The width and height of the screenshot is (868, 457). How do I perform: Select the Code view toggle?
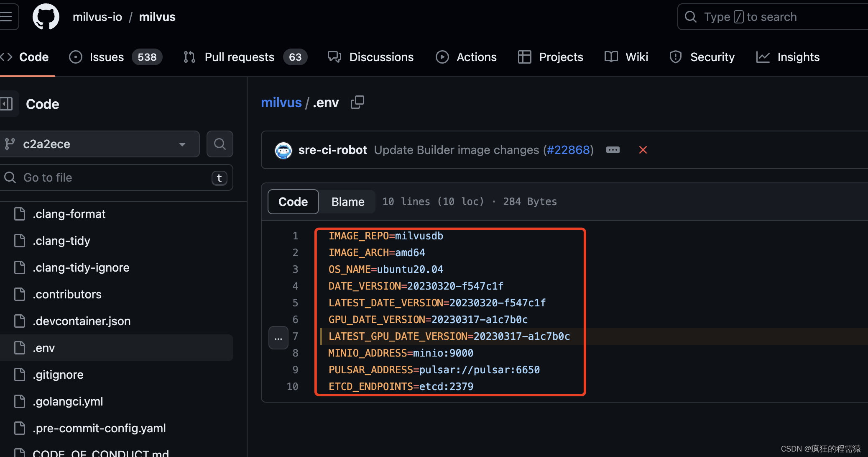tap(293, 202)
